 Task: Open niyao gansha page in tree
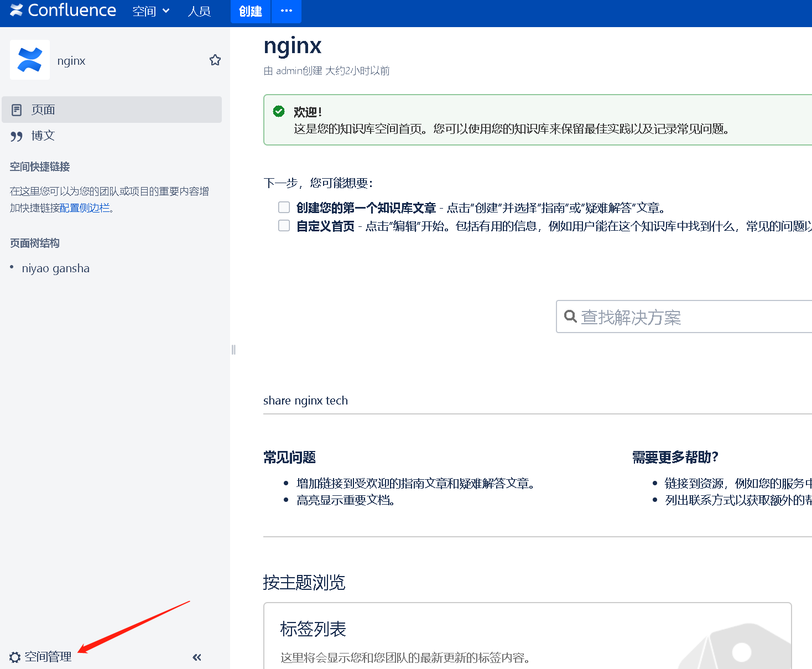[55, 268]
